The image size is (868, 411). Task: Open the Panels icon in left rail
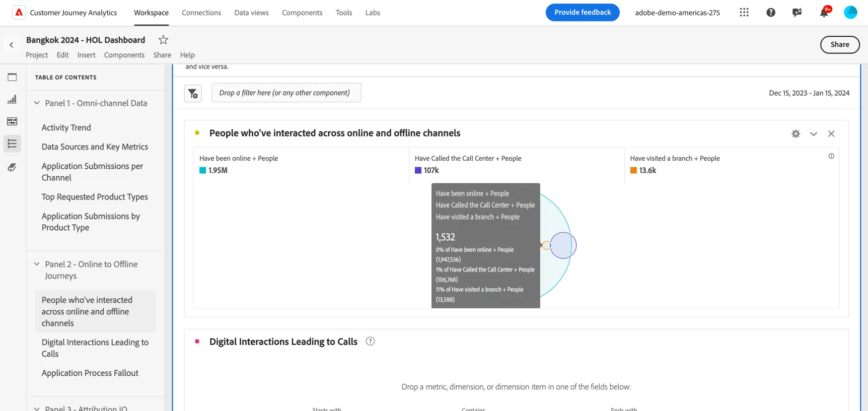click(x=12, y=77)
